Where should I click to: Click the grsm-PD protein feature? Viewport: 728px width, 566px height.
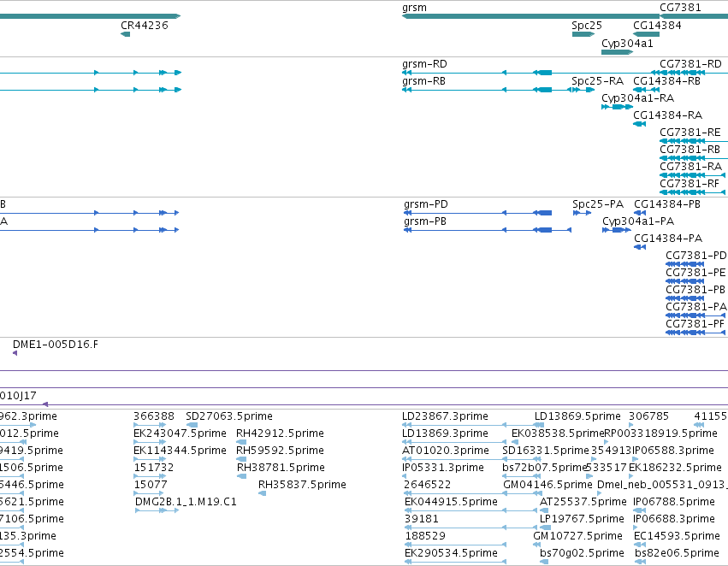click(x=477, y=213)
